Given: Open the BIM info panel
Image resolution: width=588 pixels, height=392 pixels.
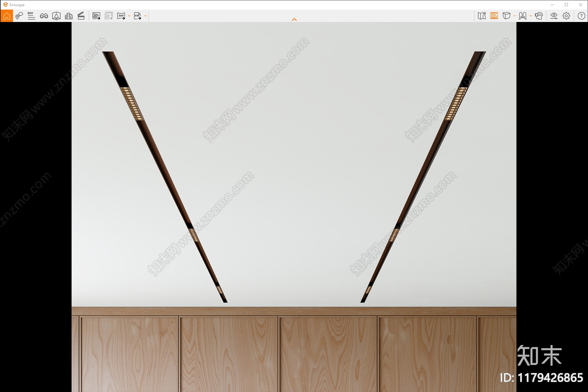Looking at the screenshot, I should (x=31, y=16).
